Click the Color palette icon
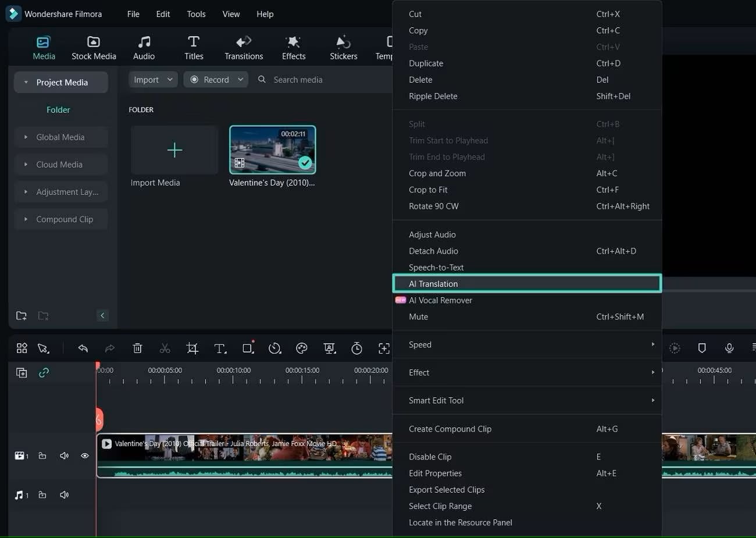 [x=301, y=348]
